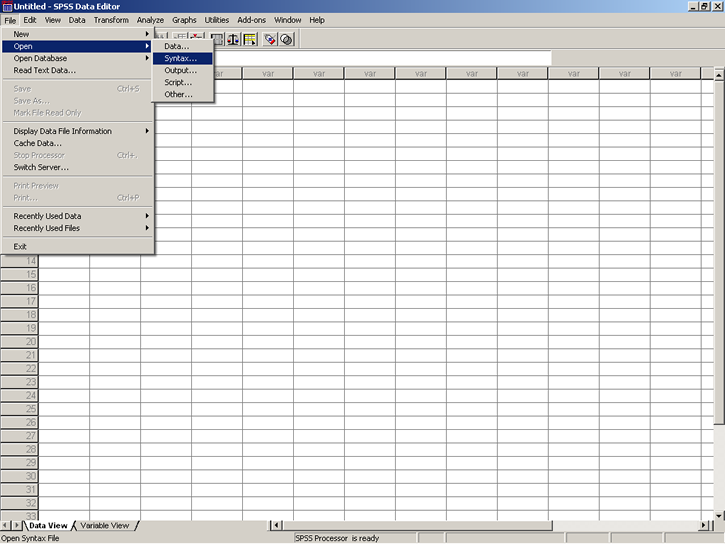Image resolution: width=725 pixels, height=544 pixels.
Task: Expand the Recently Used Files submenu
Action: coord(78,228)
